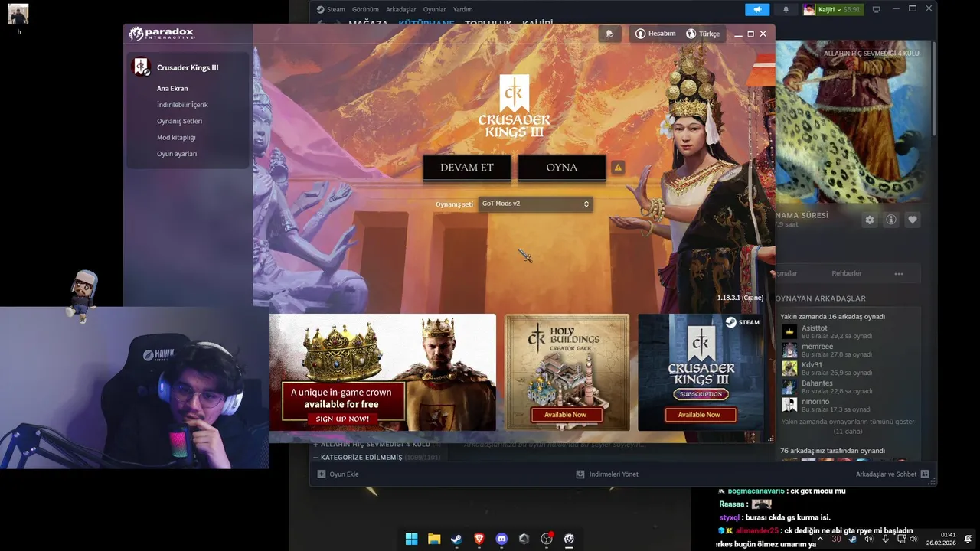The width and height of the screenshot is (980, 551).
Task: Open Steam from taskbar
Action: pyautogui.click(x=456, y=539)
